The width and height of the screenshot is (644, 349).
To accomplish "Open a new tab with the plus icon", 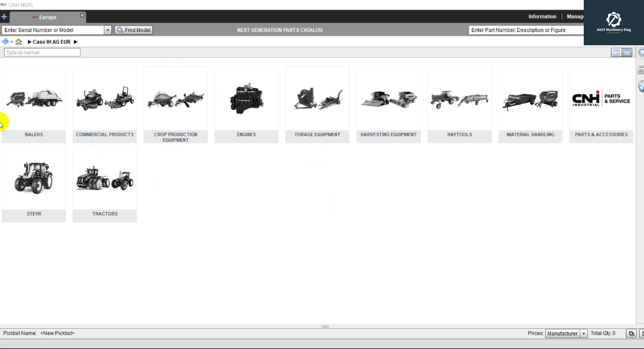I will (x=4, y=17).
